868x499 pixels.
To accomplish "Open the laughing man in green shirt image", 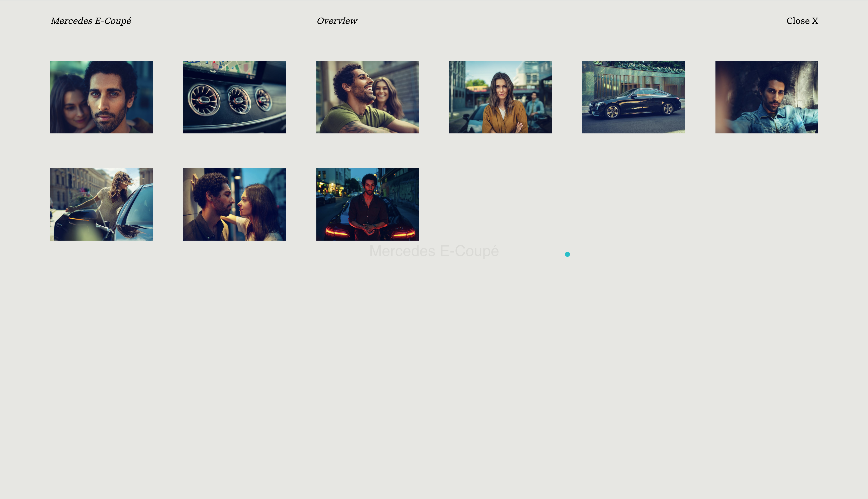I will pyautogui.click(x=367, y=97).
